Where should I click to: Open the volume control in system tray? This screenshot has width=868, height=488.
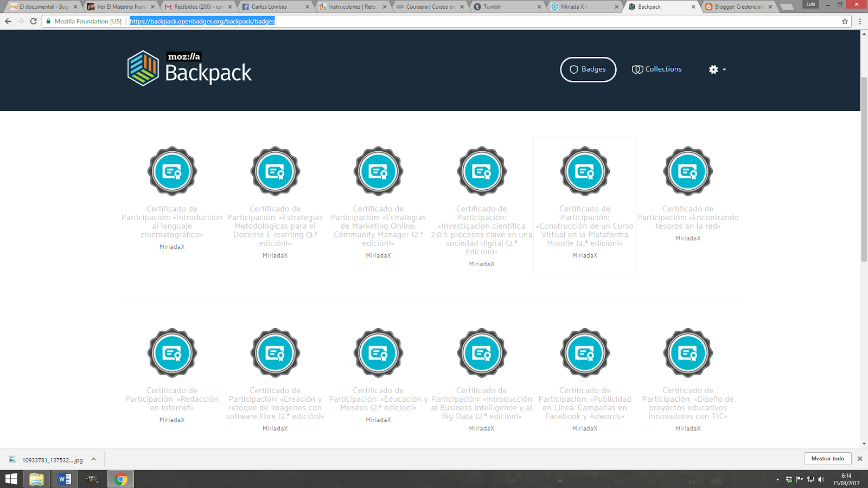(x=821, y=479)
